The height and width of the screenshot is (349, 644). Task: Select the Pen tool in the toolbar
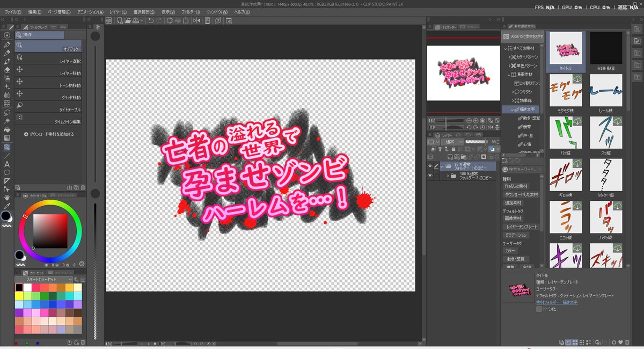click(7, 44)
